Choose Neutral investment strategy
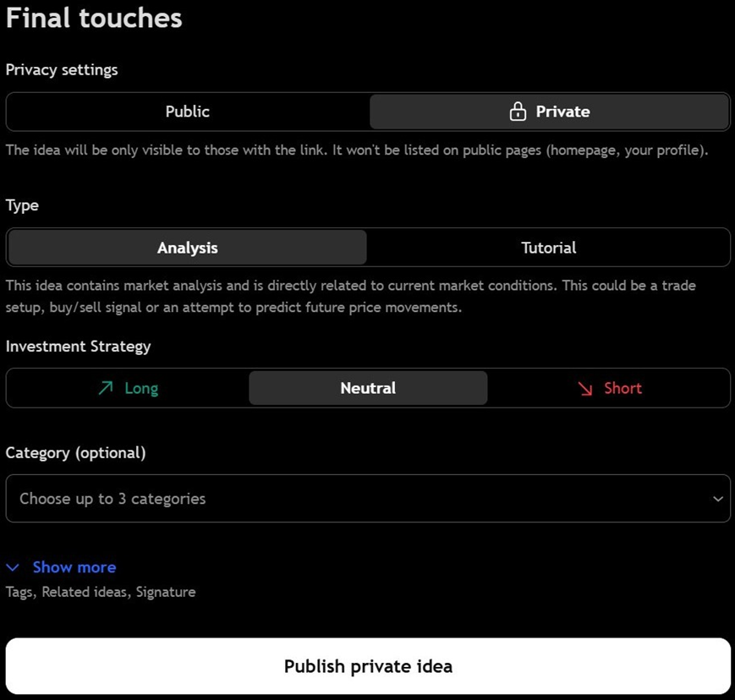The width and height of the screenshot is (735, 700). [x=368, y=388]
